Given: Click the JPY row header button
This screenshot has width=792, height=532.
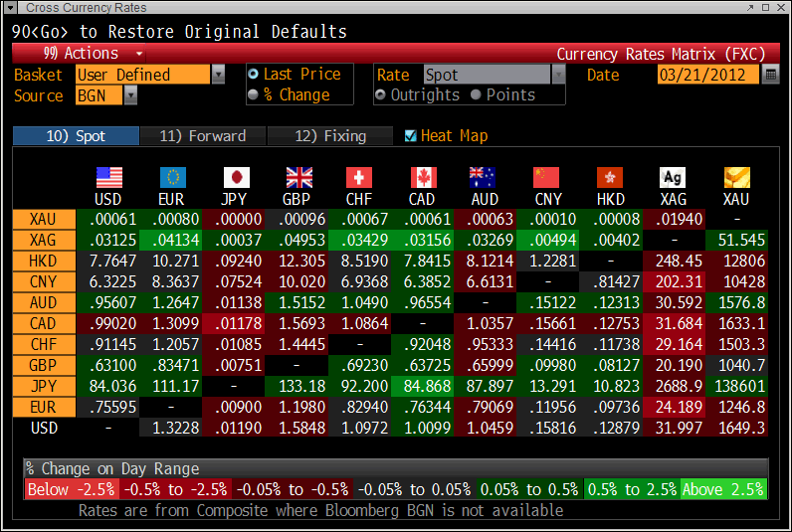Looking at the screenshot, I should (x=44, y=386).
